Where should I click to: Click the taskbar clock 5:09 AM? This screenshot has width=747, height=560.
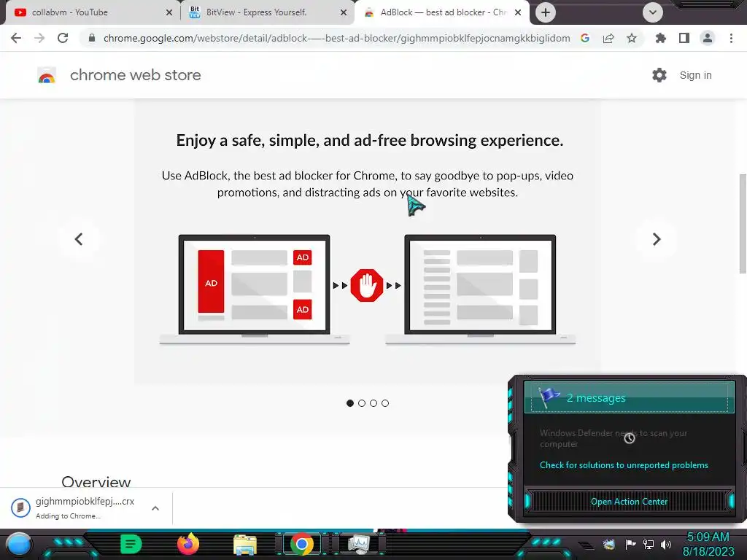point(708,544)
